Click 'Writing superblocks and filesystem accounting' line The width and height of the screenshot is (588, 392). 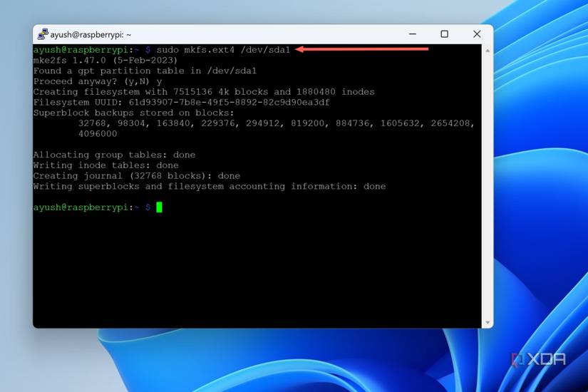coord(210,186)
